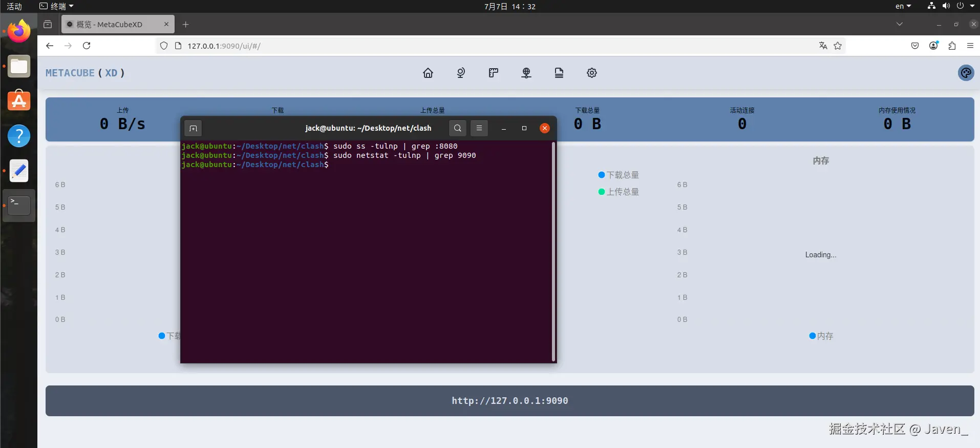Open the logs document icon

[x=559, y=73]
